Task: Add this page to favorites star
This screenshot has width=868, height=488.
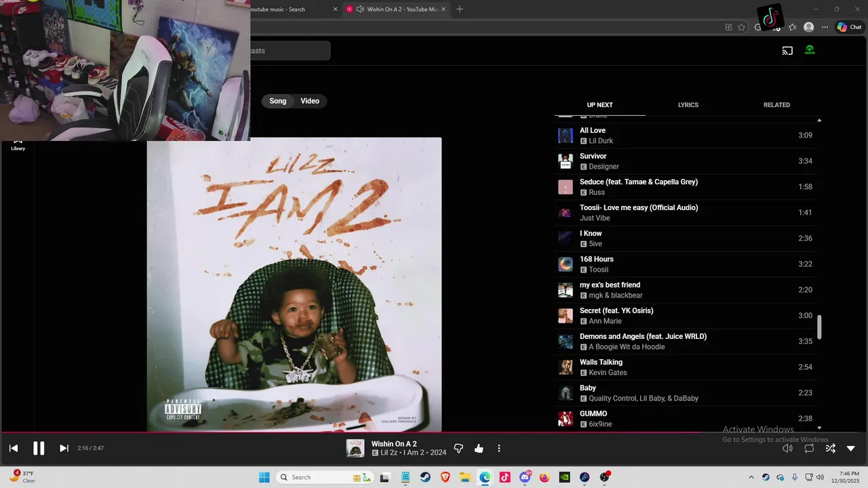Action: [x=741, y=27]
